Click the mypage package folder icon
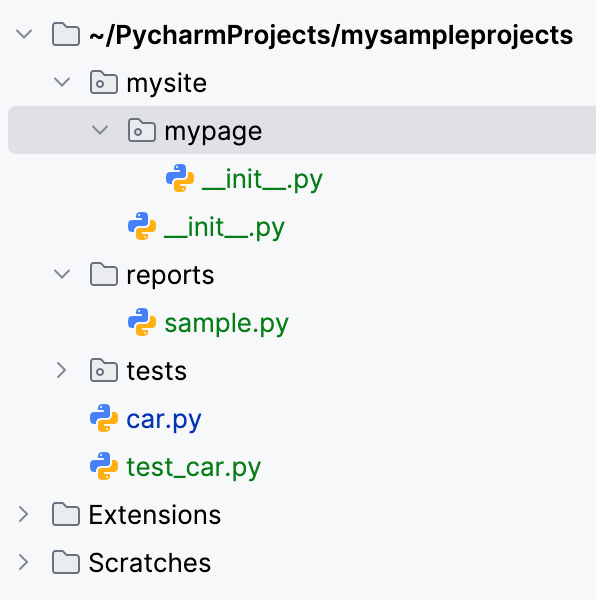Viewport: 596px width, 600px height. 142,130
